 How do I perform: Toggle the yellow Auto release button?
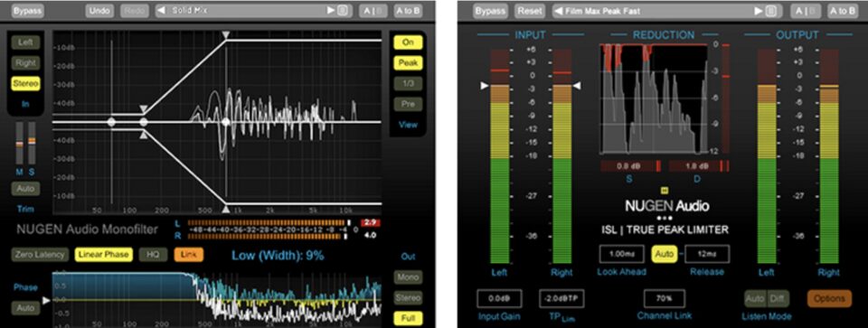[665, 254]
